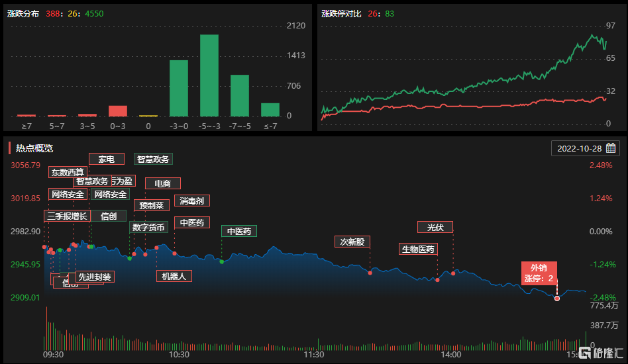
Task: Click the green 4550 count
Action: [94, 14]
